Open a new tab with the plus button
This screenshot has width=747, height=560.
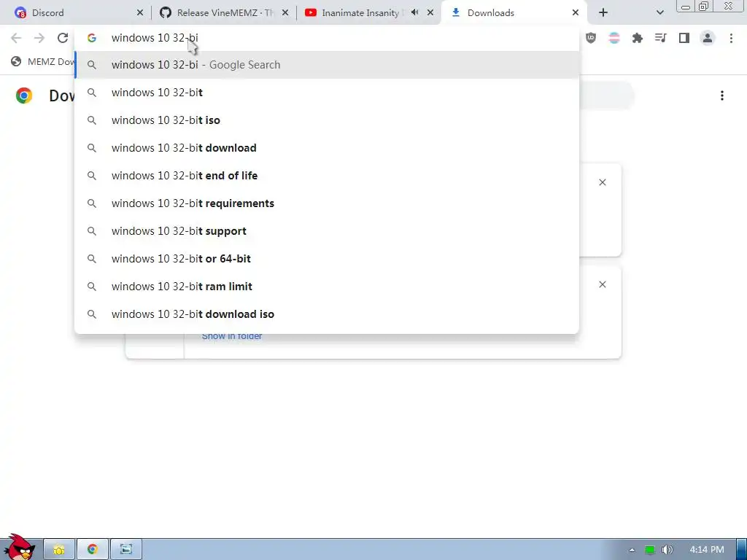tap(603, 13)
